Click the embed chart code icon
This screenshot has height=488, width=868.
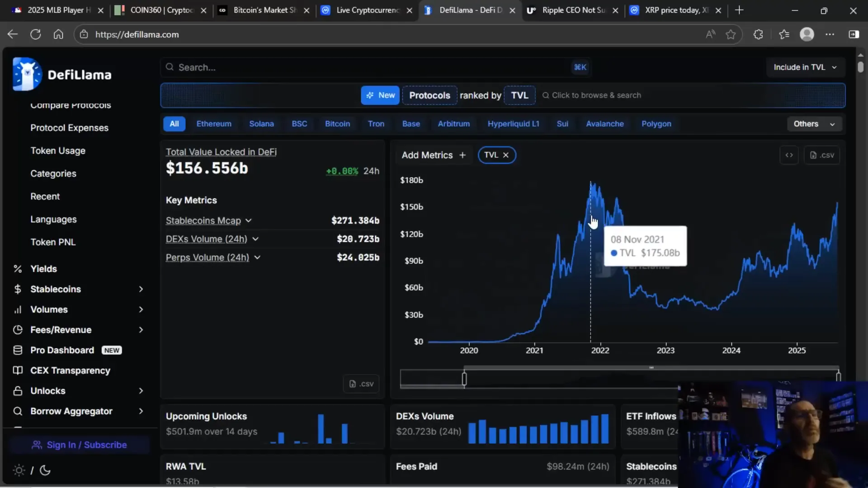tap(789, 155)
